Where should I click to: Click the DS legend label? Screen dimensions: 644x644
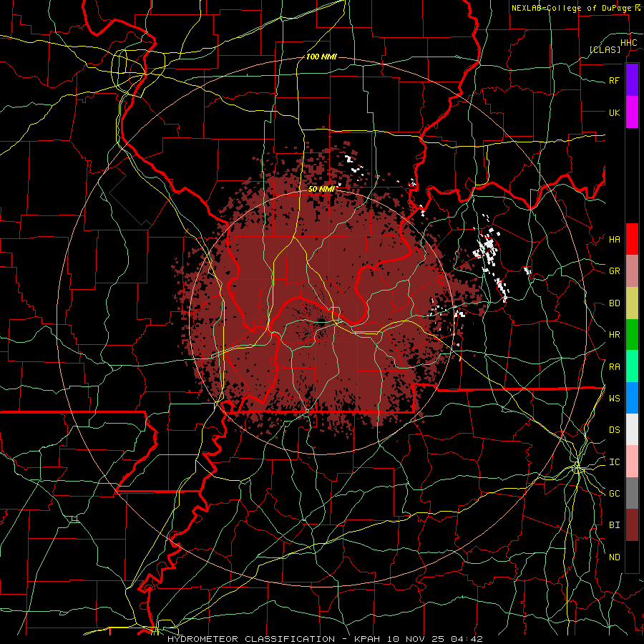click(614, 430)
